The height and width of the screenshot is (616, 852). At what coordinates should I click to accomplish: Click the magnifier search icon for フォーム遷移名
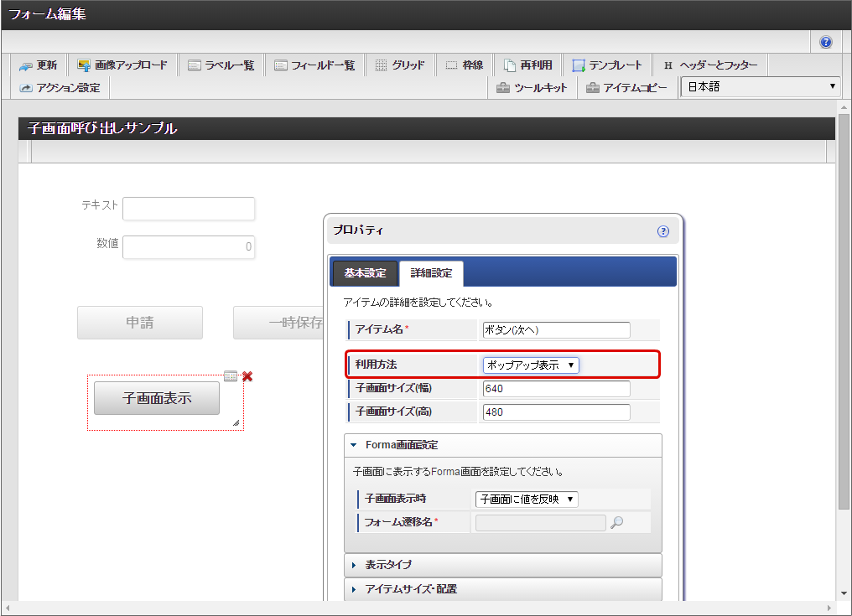click(617, 523)
